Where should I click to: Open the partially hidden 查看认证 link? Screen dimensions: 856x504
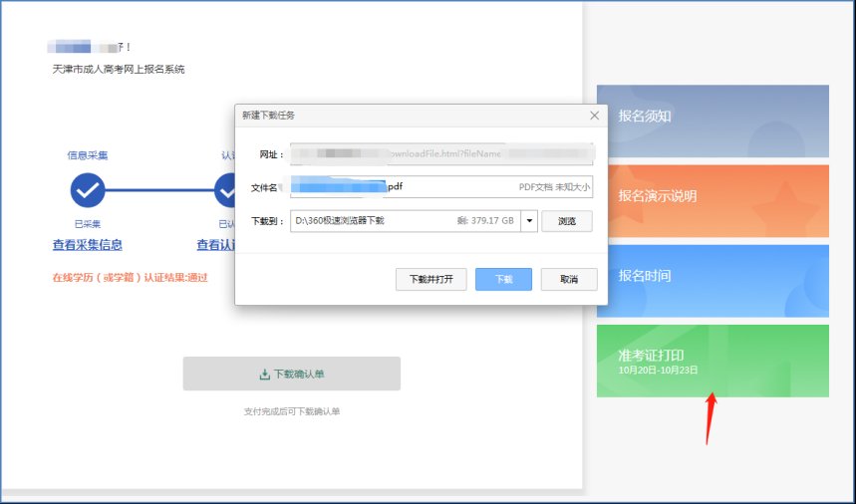215,245
